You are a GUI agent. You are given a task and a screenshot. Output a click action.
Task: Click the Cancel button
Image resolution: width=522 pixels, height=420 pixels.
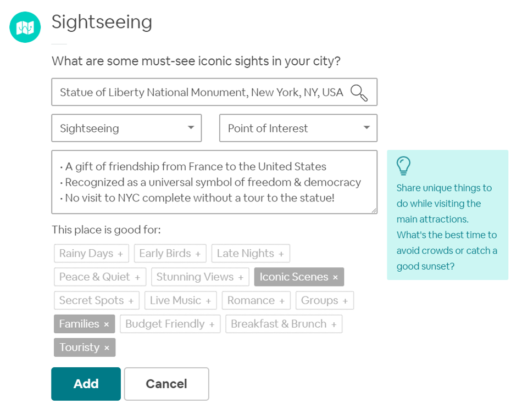166,384
